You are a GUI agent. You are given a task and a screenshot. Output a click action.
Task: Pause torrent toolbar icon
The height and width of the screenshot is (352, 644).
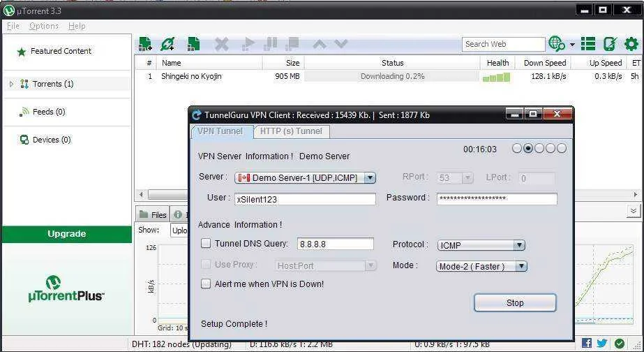(x=270, y=44)
